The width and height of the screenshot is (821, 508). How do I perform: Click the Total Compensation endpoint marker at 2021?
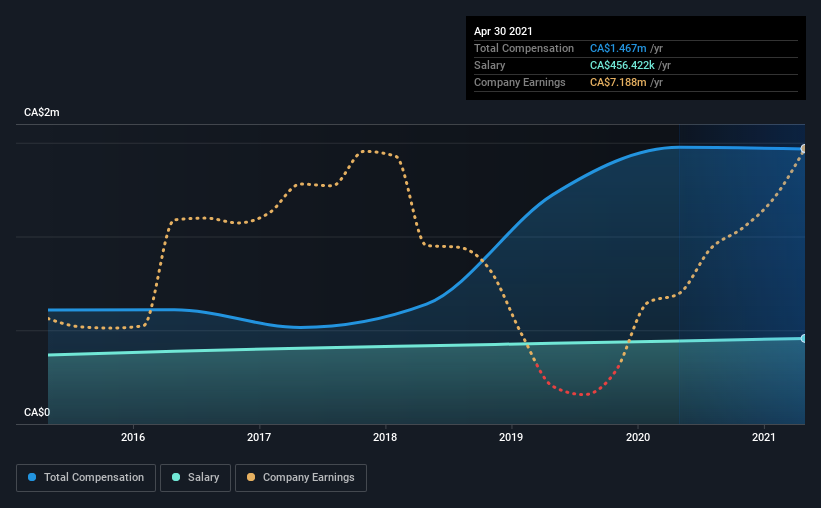804,149
